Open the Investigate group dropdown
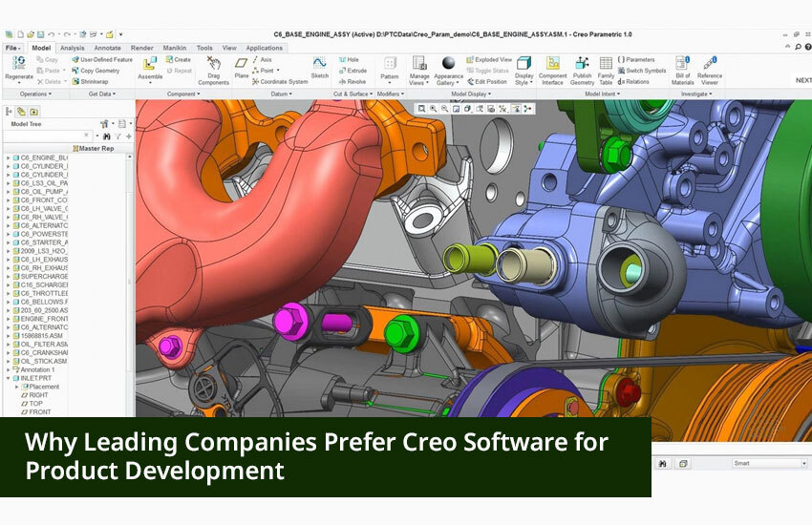812x525 pixels. [696, 94]
